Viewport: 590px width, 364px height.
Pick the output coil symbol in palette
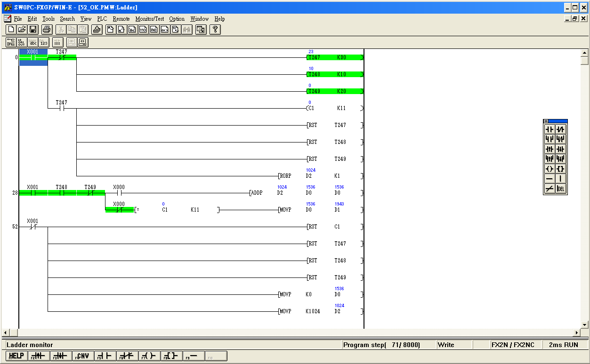[x=549, y=169]
